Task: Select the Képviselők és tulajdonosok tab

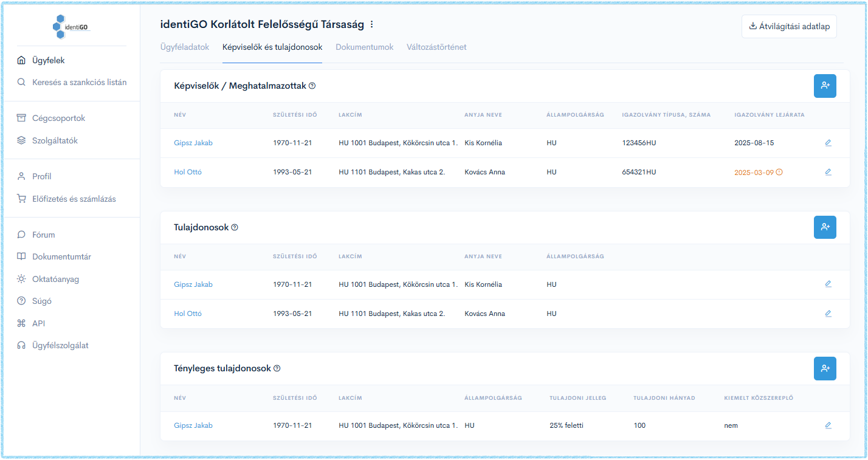Action: point(272,47)
